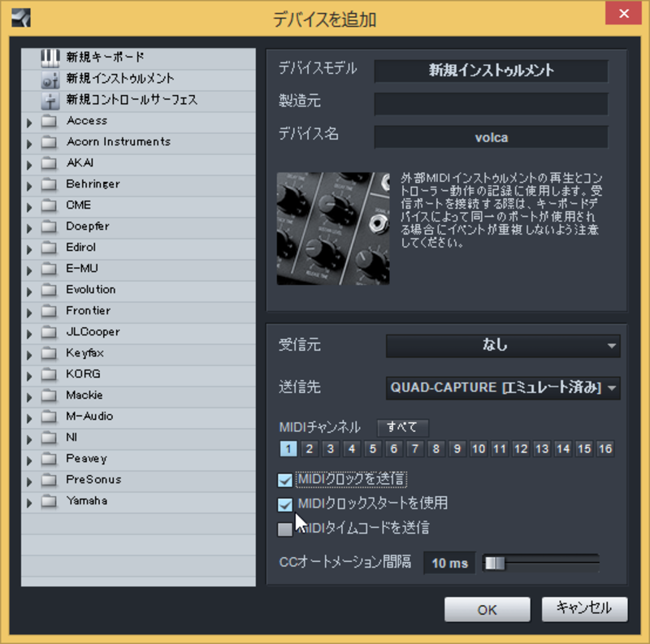Click the JLCooper folder icon
Viewport: 650px width, 644px height.
(50, 333)
